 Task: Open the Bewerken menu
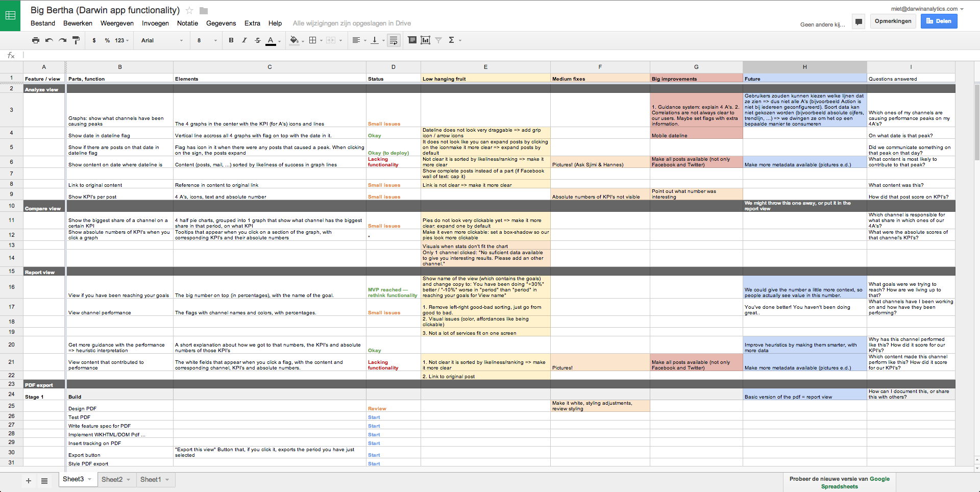78,23
